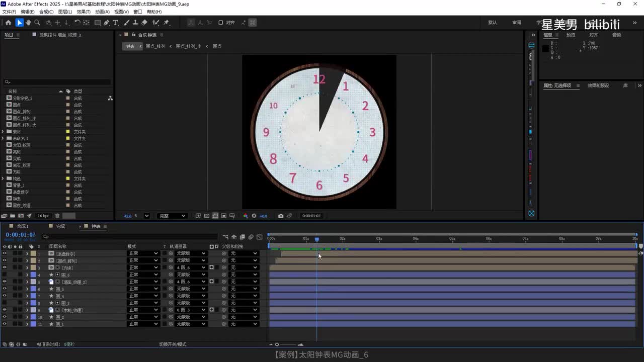Select the Zoom magnifier tool
The height and width of the screenshot is (362, 644).
37,23
